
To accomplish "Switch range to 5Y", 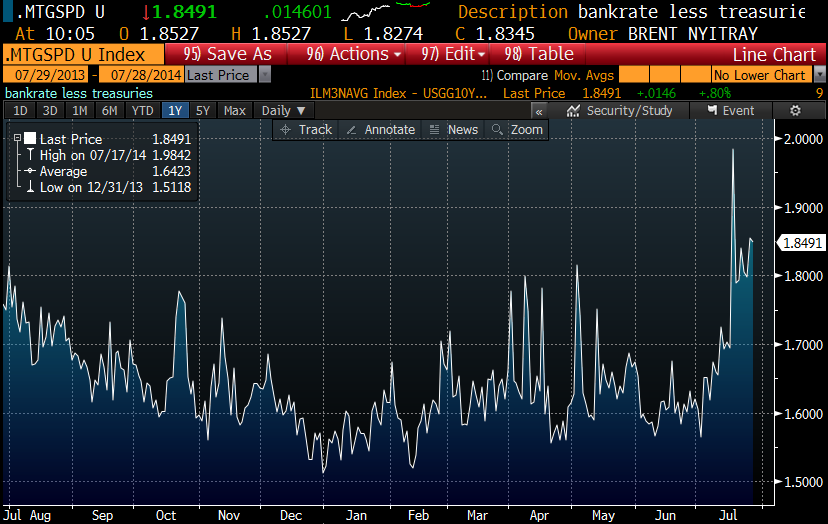I will coord(203,111).
